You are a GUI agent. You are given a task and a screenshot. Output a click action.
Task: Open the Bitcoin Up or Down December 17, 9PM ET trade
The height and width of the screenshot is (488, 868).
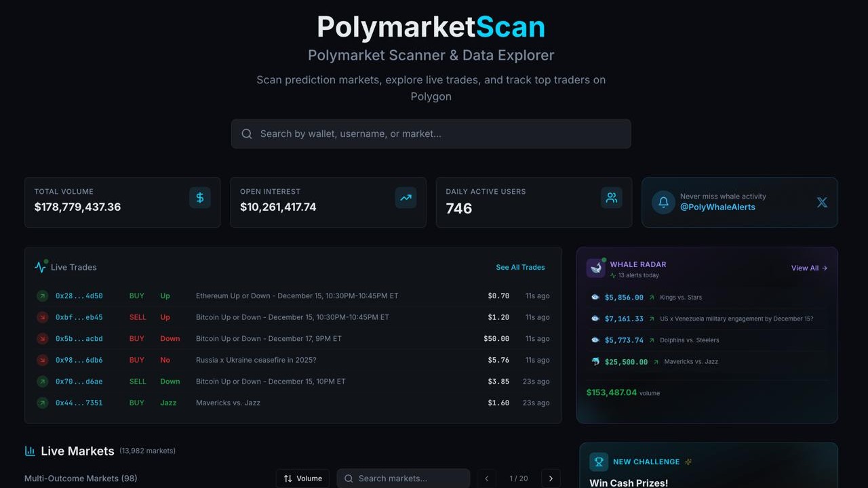click(x=269, y=339)
